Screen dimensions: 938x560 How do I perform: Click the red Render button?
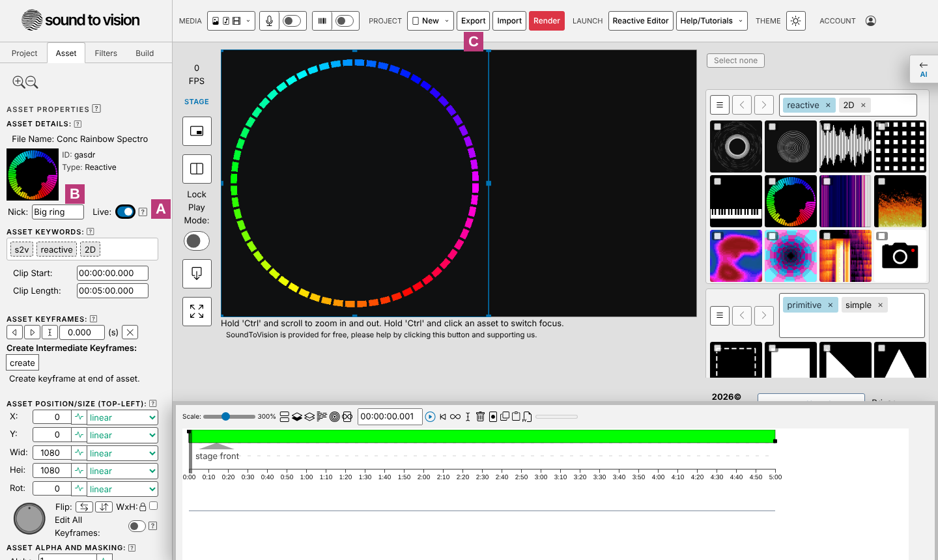(547, 21)
